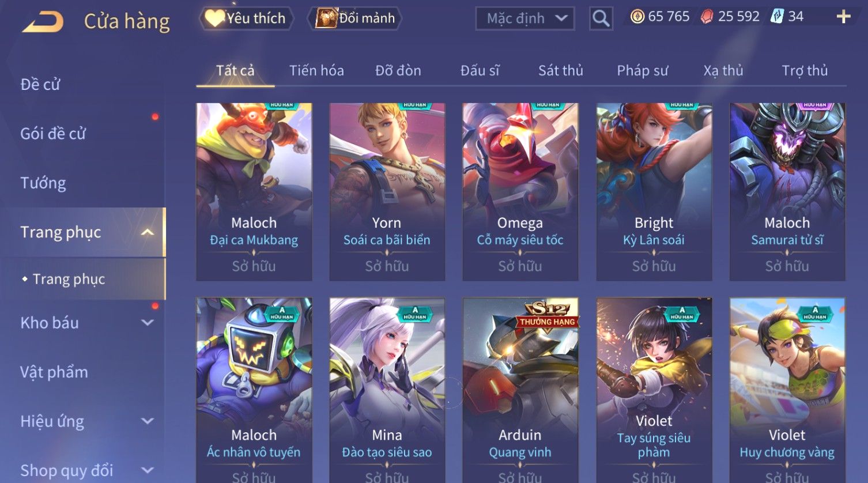Screen dimensions: 868x483
Task: Click the red ruby currency icon
Action: tap(707, 17)
